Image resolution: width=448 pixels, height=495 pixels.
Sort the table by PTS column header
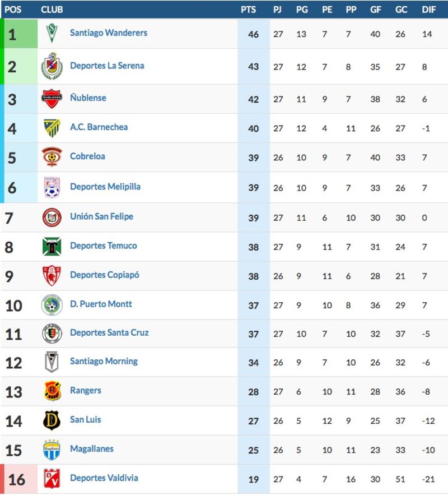point(249,10)
